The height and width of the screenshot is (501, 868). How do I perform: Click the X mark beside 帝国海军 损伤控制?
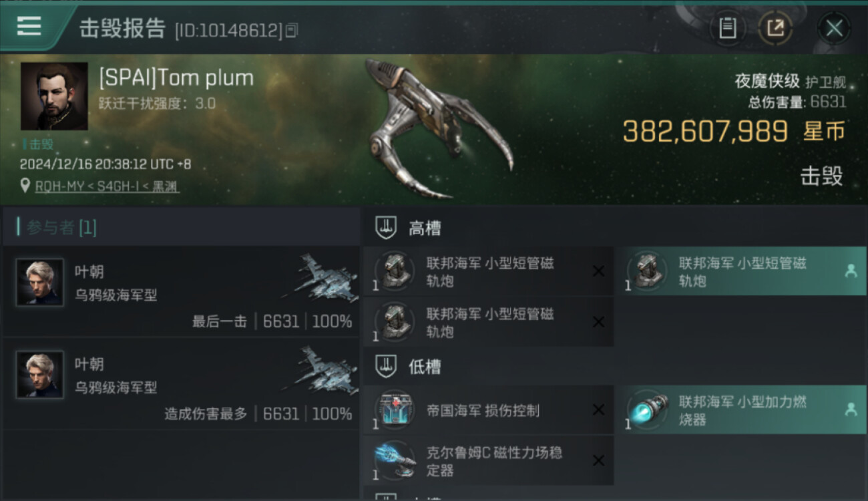[x=598, y=410]
